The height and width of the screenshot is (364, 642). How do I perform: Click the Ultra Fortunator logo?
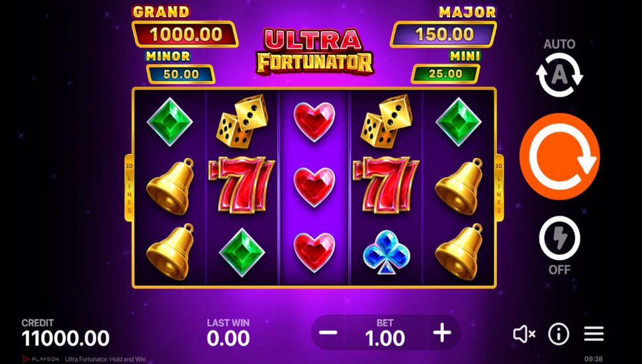(314, 51)
